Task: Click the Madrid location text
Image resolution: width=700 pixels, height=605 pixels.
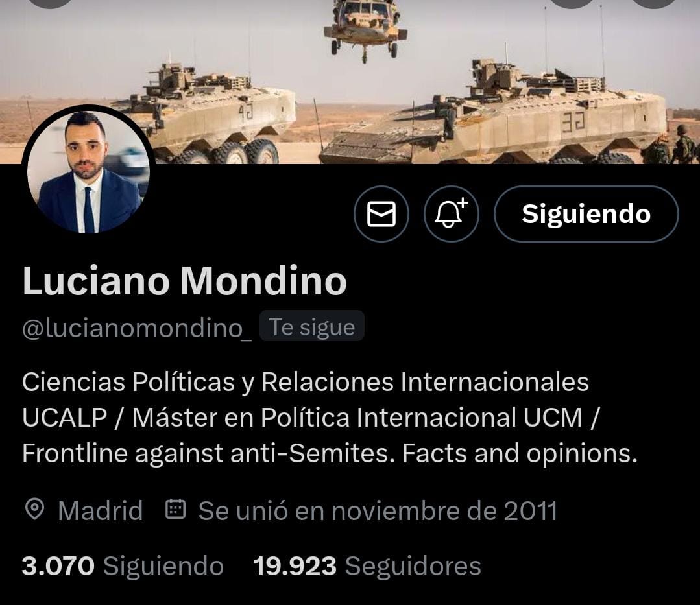Action: point(100,510)
